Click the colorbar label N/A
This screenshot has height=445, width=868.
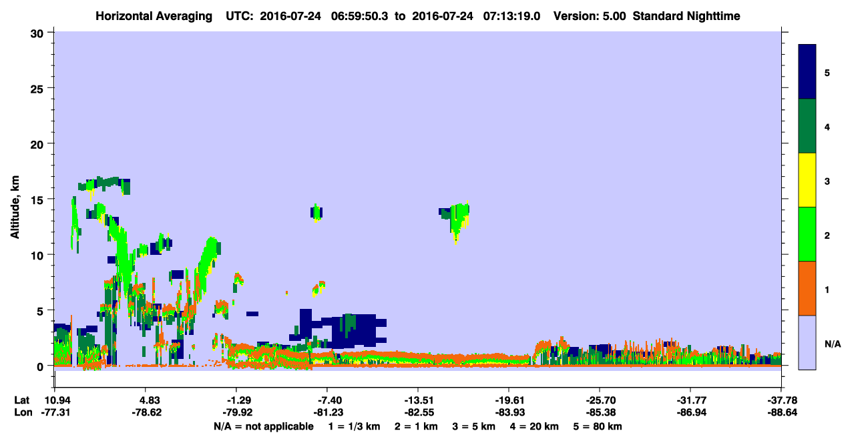833,344
